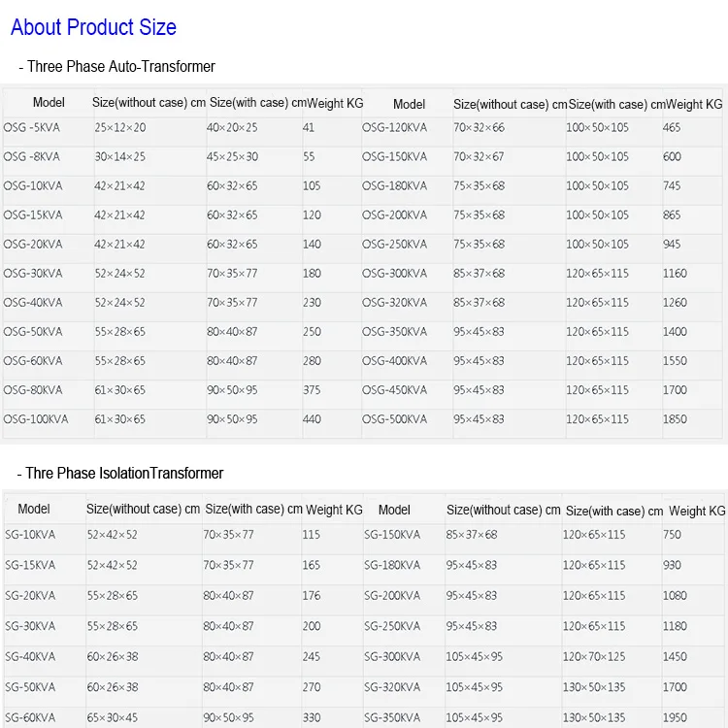
Task: Select the 1950 weight value for SG-350KVA
Action: [x=675, y=718]
